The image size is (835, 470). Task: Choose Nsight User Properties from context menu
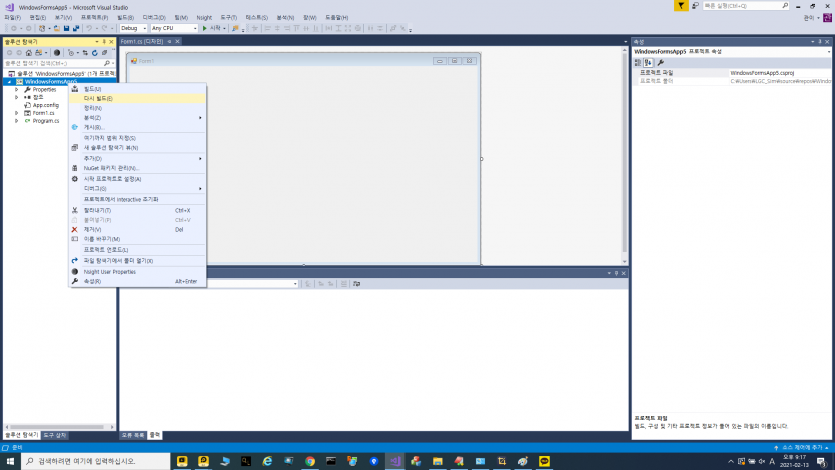tap(137, 271)
